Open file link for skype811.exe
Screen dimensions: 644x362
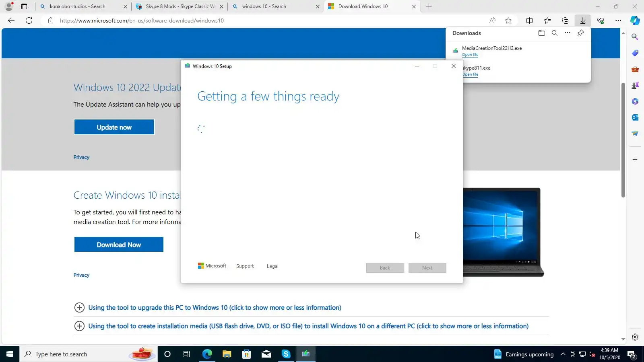[x=470, y=74]
